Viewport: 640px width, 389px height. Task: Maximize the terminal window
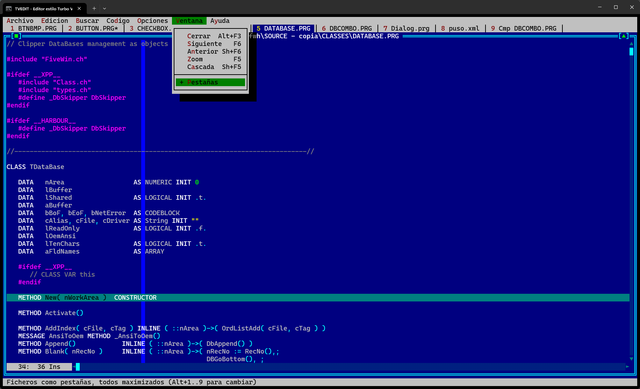point(616,7)
